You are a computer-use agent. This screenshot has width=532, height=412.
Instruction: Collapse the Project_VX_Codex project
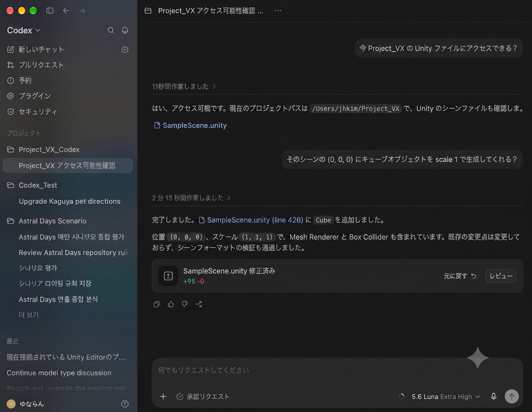[x=49, y=149]
